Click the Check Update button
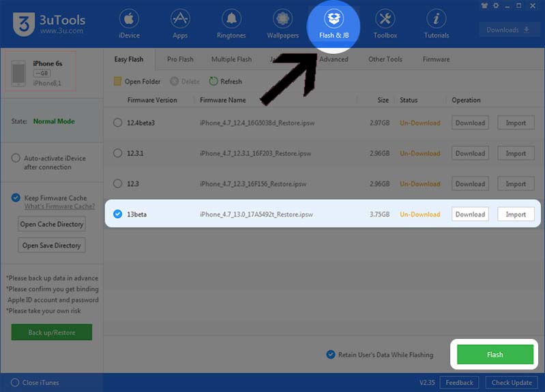Image resolution: width=545 pixels, height=392 pixels. (512, 382)
